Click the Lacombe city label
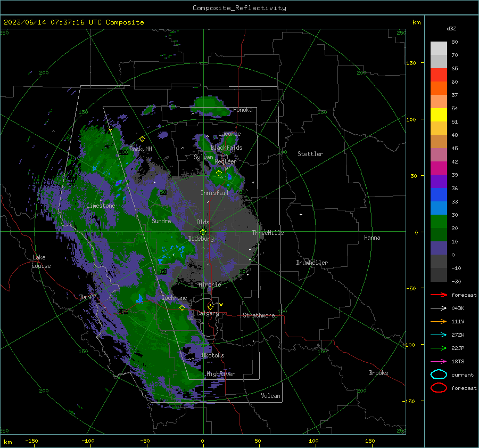Screen dimensions: 479x448 [x=229, y=134]
